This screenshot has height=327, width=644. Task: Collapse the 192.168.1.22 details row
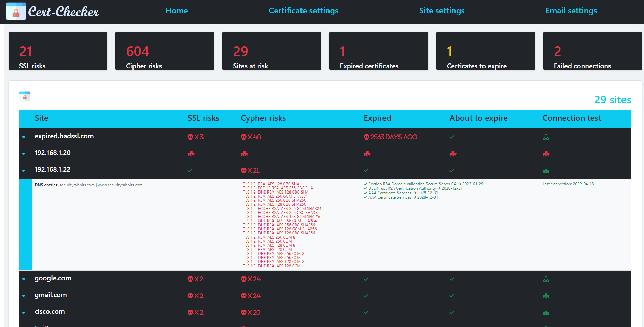click(x=23, y=170)
